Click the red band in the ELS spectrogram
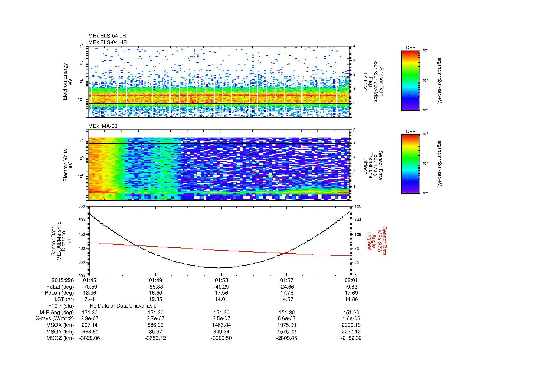 coord(219,95)
